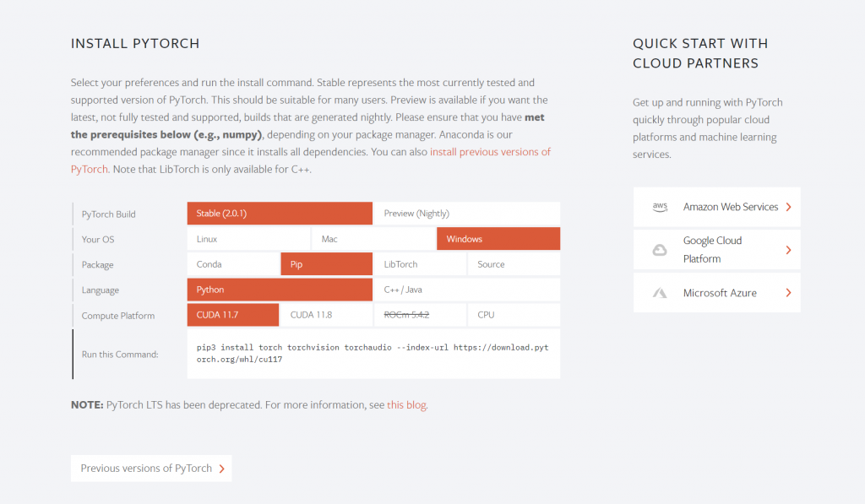
Task: Choose Linux as your OS
Action: [249, 239]
